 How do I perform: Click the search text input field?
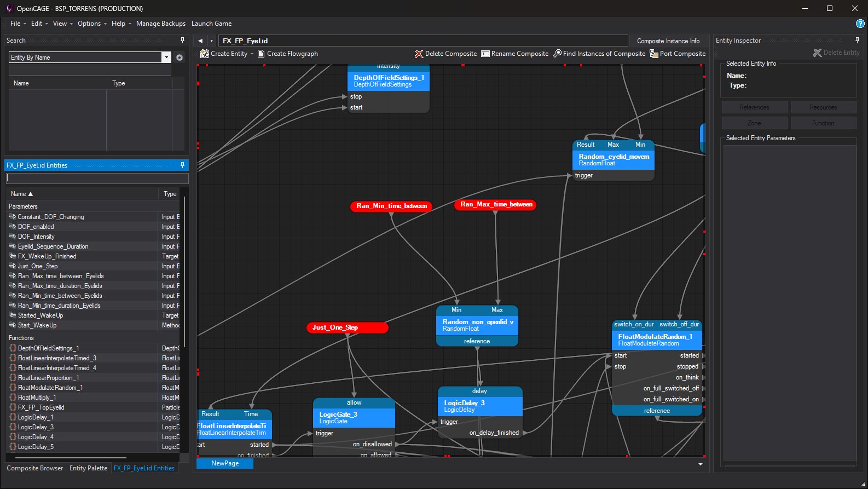point(90,70)
